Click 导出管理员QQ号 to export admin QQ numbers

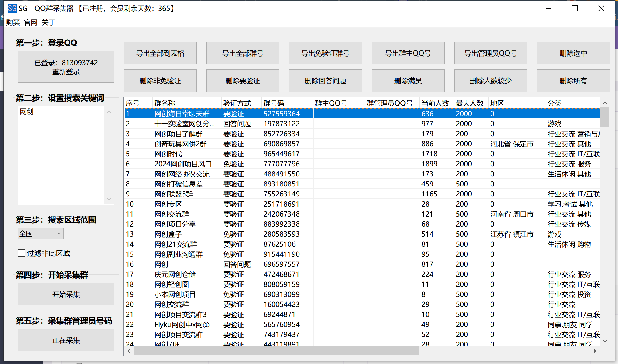(x=491, y=53)
